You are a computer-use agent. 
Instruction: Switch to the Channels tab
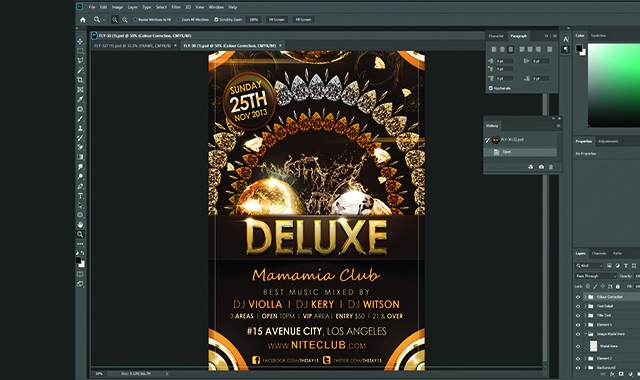pyautogui.click(x=599, y=253)
